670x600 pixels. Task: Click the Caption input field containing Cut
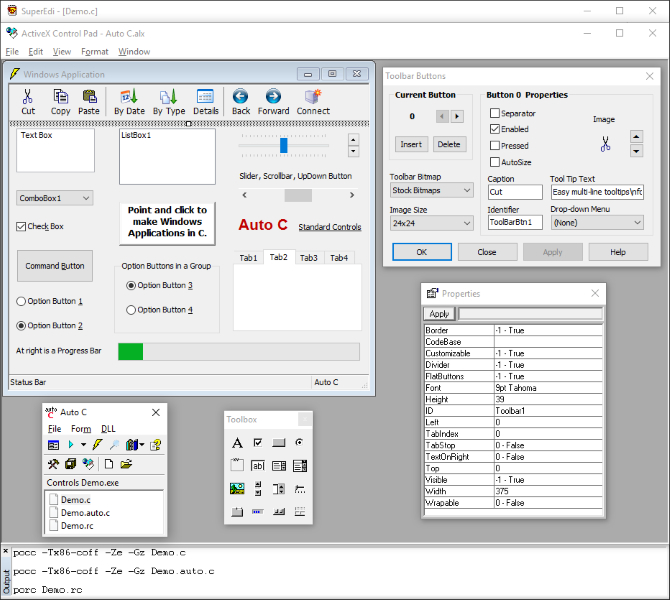[x=514, y=191]
